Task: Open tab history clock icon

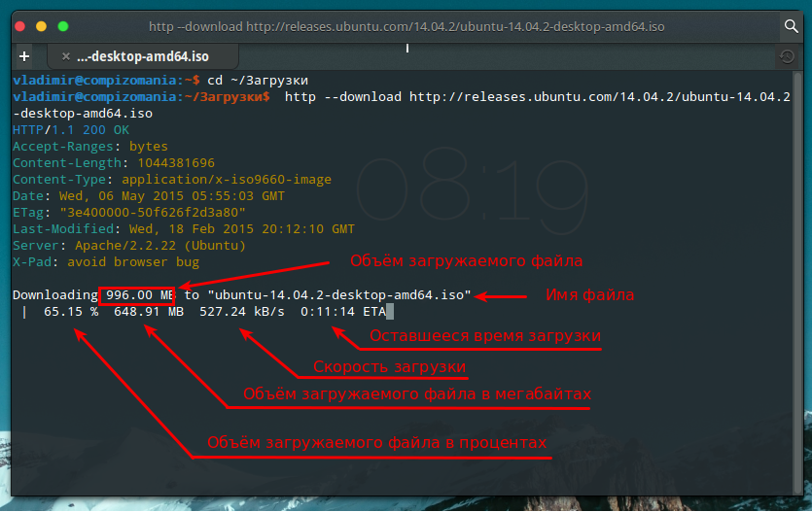Action: 787,56
